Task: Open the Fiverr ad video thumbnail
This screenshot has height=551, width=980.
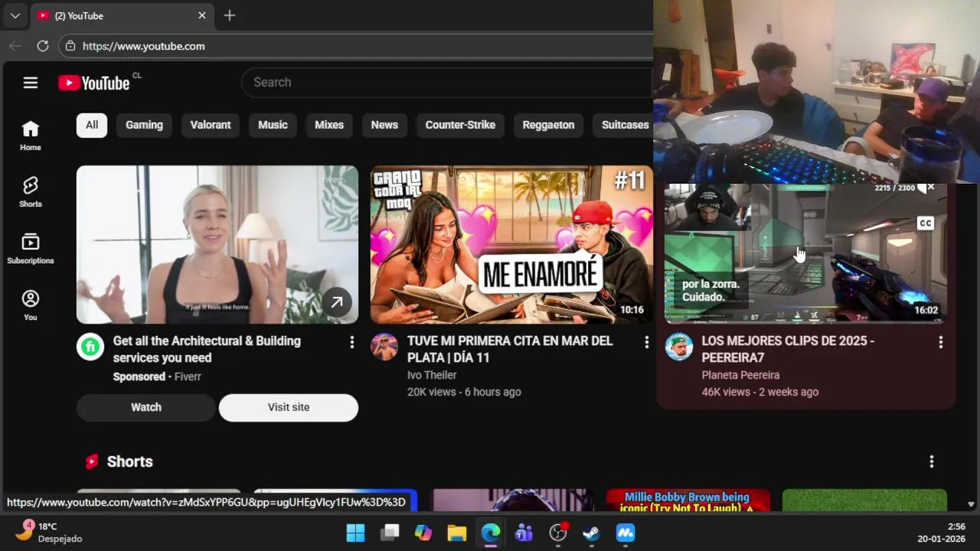Action: pos(217,244)
